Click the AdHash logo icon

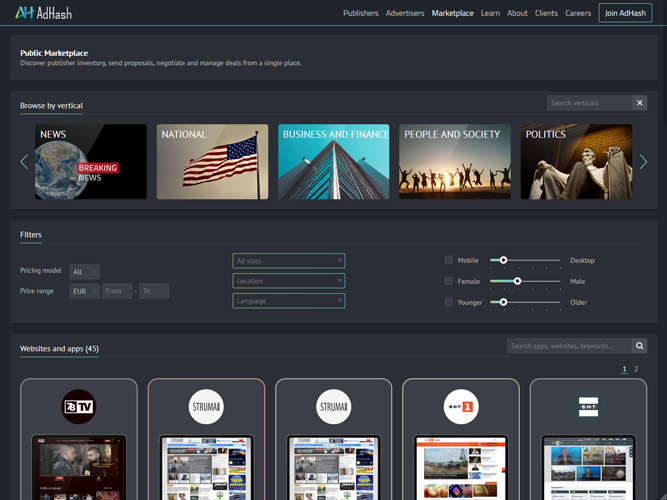(24, 13)
